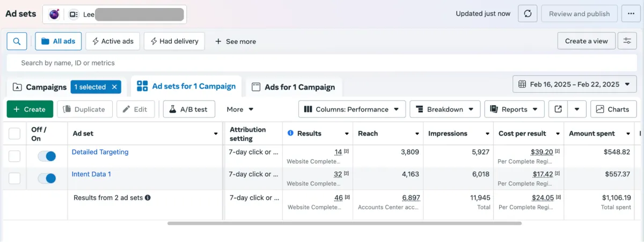
Task: Open the Breakdown dropdown
Action: (x=445, y=109)
